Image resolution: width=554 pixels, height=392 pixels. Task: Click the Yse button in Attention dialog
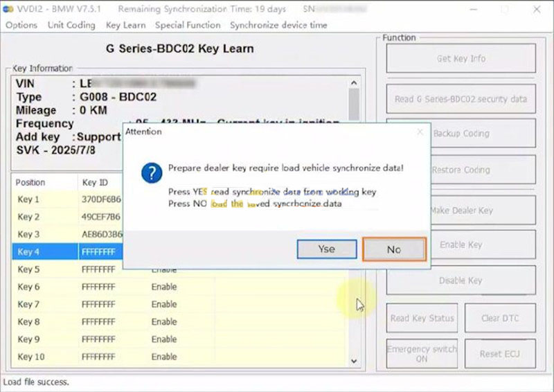pos(327,249)
